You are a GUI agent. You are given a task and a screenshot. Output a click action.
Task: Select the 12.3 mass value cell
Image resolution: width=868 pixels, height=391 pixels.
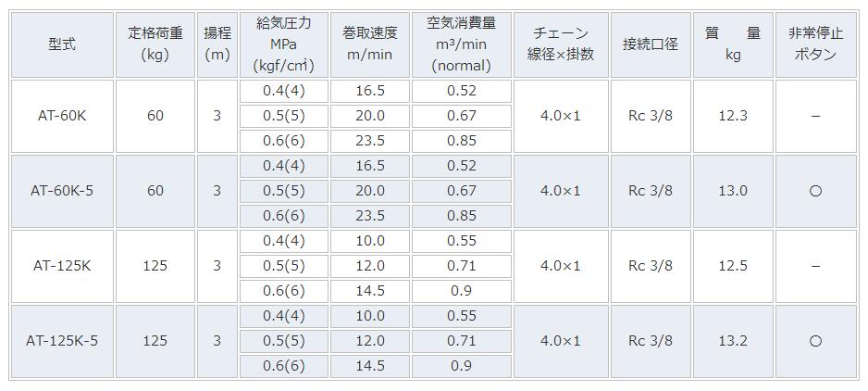click(733, 116)
